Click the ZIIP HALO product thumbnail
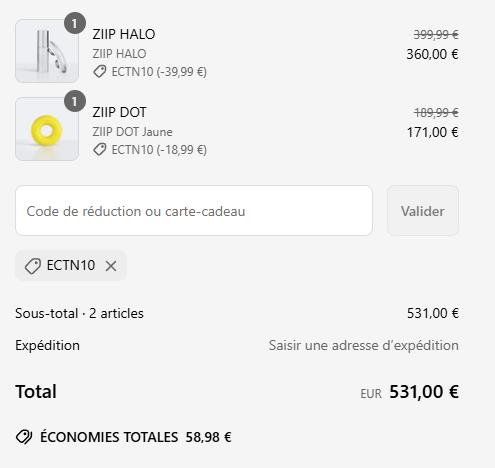 [47, 51]
